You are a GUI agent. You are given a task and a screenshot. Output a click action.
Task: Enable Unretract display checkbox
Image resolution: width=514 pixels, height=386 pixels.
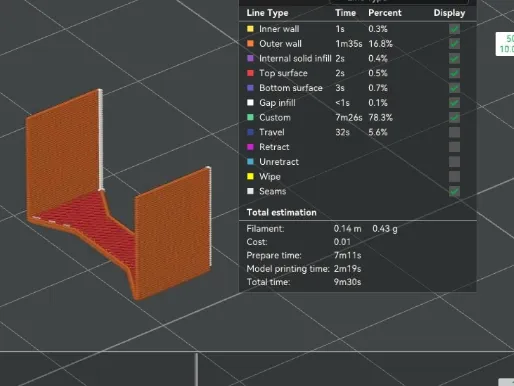(x=454, y=162)
